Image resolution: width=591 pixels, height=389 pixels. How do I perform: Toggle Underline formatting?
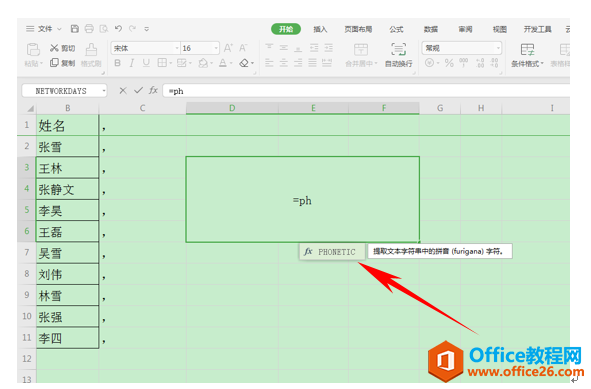146,63
